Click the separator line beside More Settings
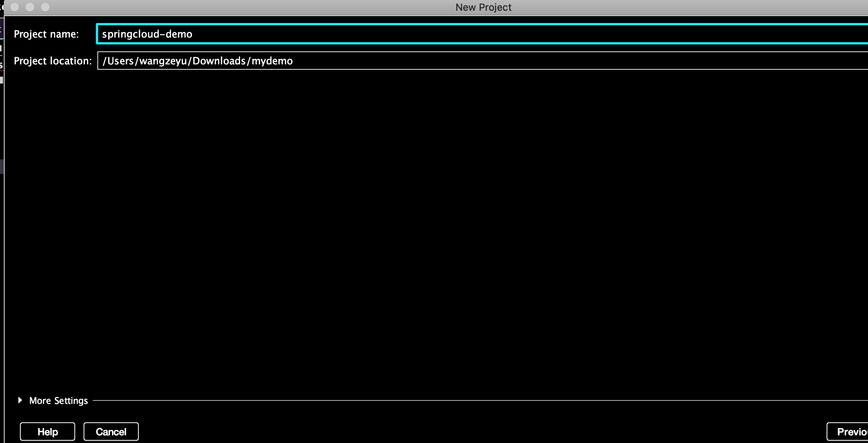The height and width of the screenshot is (443, 868). (460, 400)
